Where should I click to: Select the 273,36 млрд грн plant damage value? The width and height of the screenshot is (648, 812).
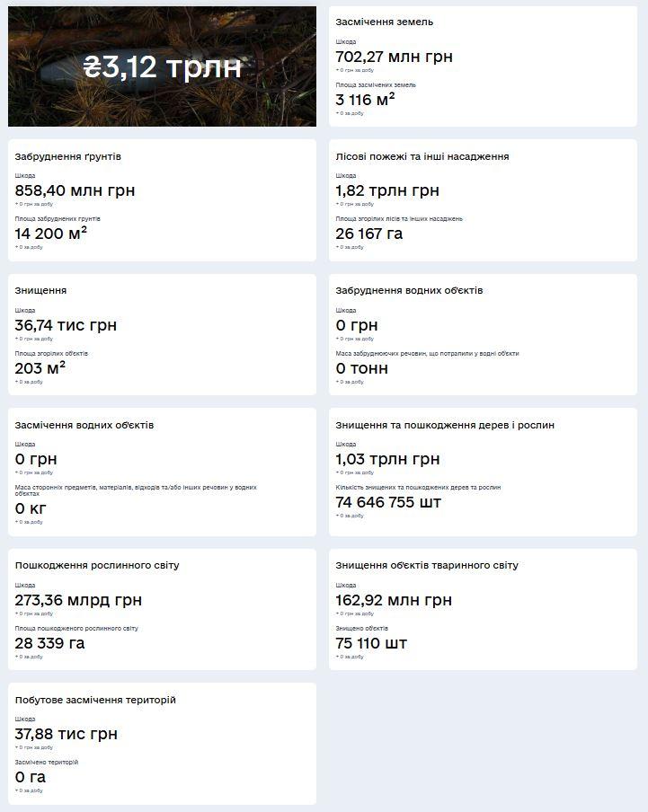coord(78,600)
